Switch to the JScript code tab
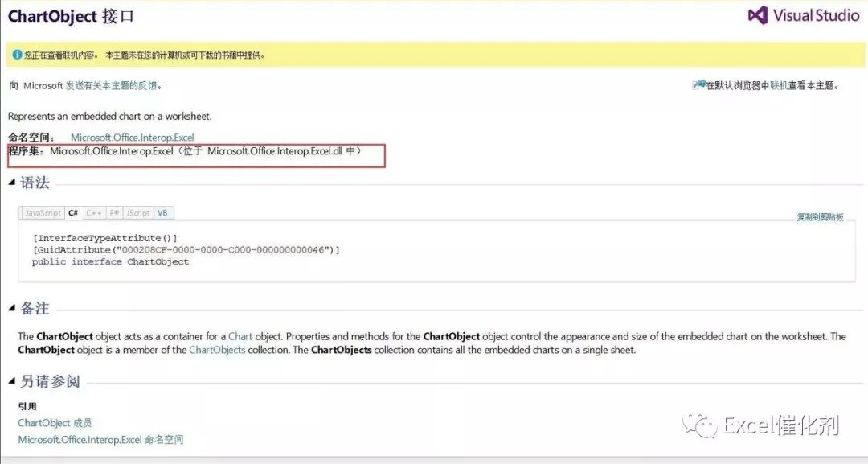This screenshot has width=868, height=464. pos(138,213)
